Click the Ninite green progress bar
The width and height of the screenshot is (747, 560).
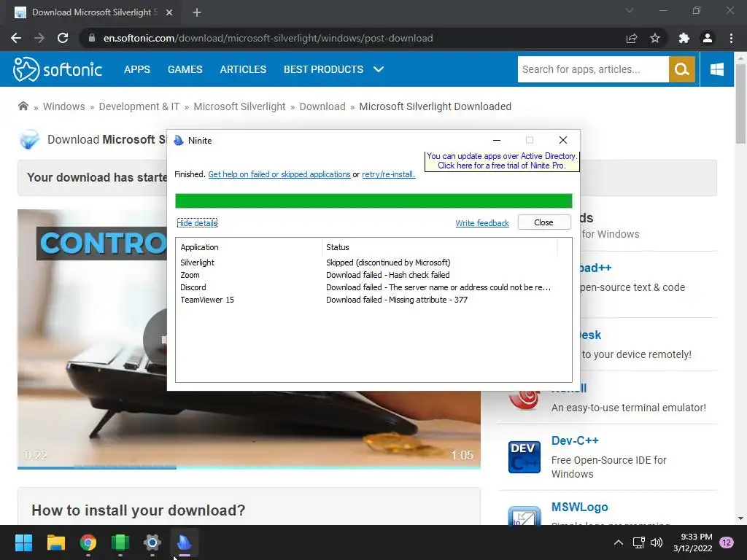[373, 201]
